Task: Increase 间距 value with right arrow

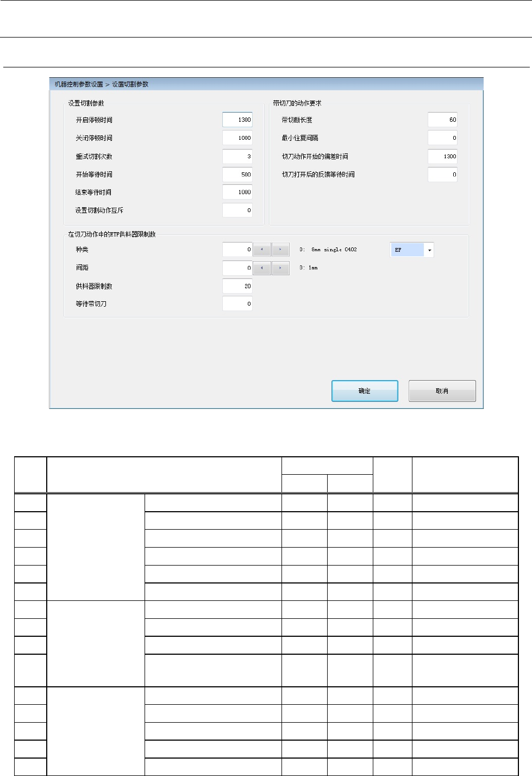Action: [x=280, y=268]
